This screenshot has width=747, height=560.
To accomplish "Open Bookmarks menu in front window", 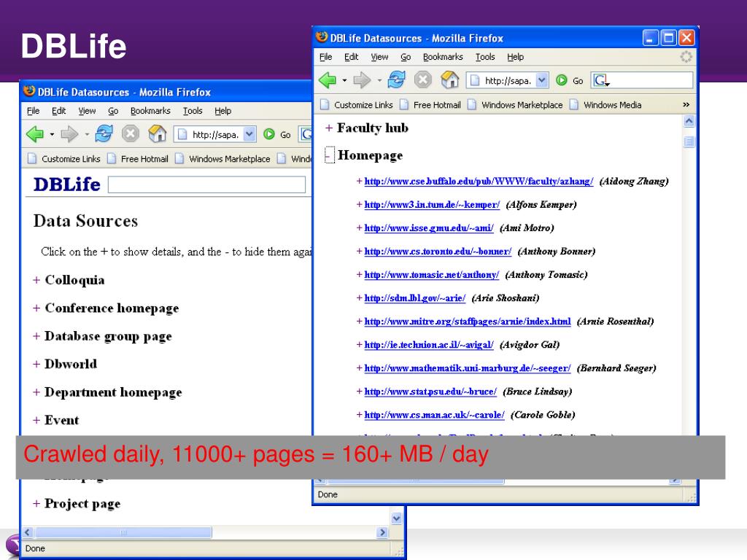I will tap(443, 57).
